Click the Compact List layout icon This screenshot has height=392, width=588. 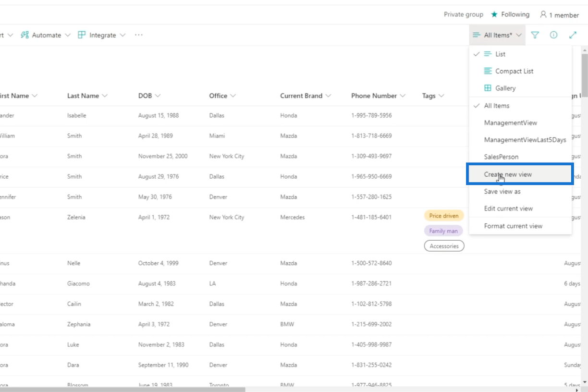488,71
